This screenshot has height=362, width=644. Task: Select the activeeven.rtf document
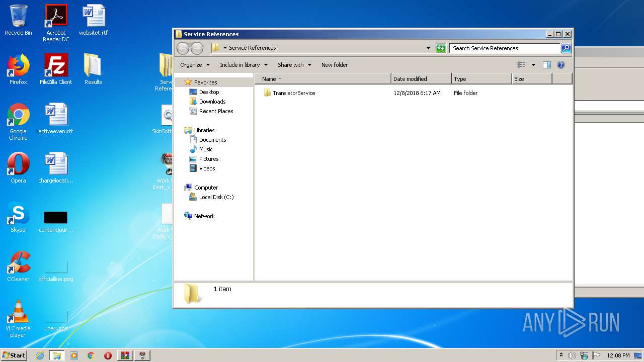click(56, 119)
